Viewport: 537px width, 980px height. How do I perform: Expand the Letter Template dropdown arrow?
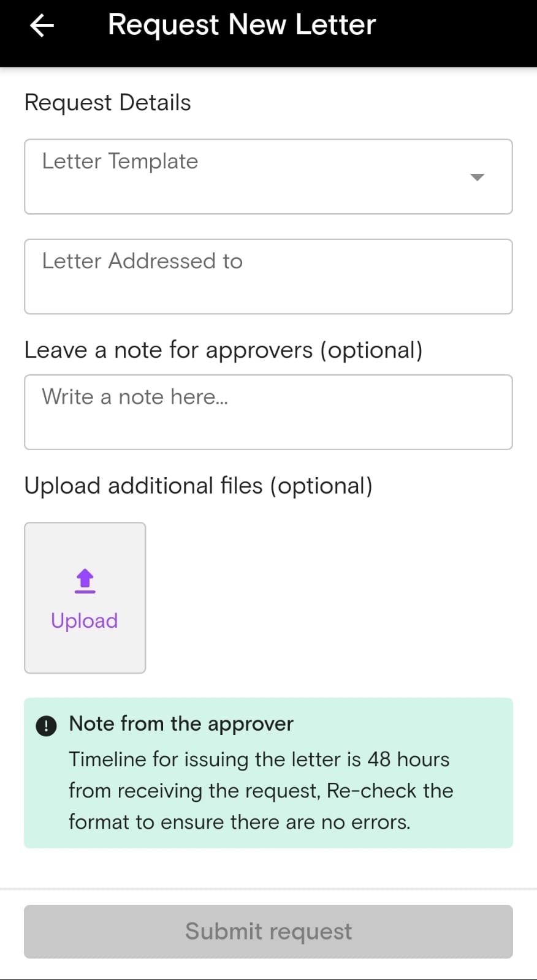[x=477, y=177]
